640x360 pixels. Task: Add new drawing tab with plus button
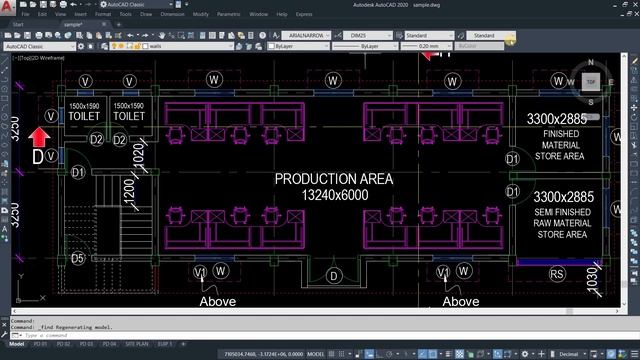[119, 24]
